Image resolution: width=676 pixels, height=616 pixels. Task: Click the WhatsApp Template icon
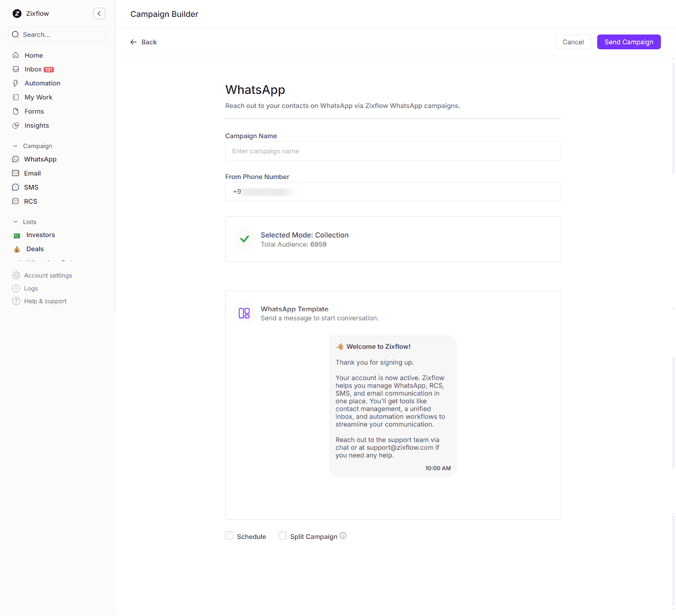click(244, 313)
